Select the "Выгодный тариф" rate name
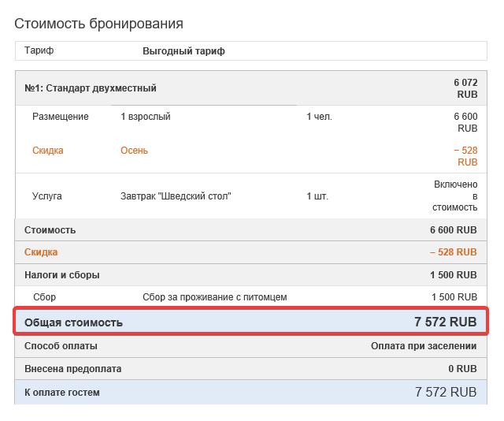Image resolution: width=504 pixels, height=421 pixels. pos(183,50)
